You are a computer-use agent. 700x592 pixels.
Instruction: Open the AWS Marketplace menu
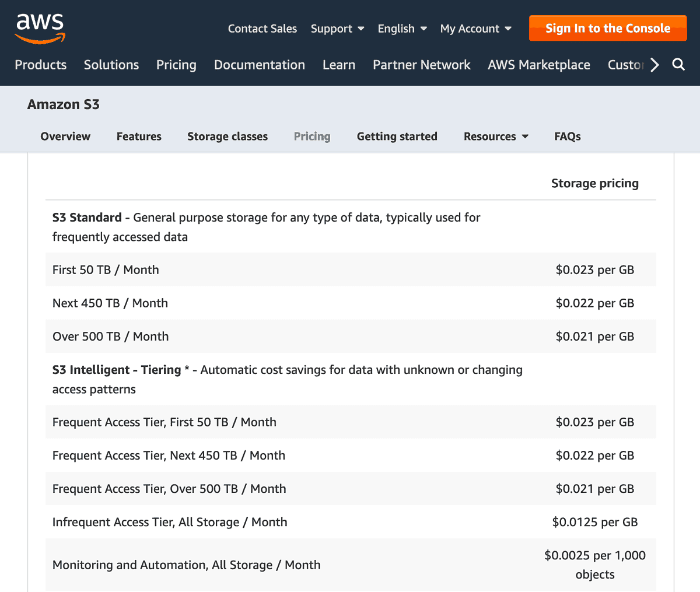coord(539,65)
